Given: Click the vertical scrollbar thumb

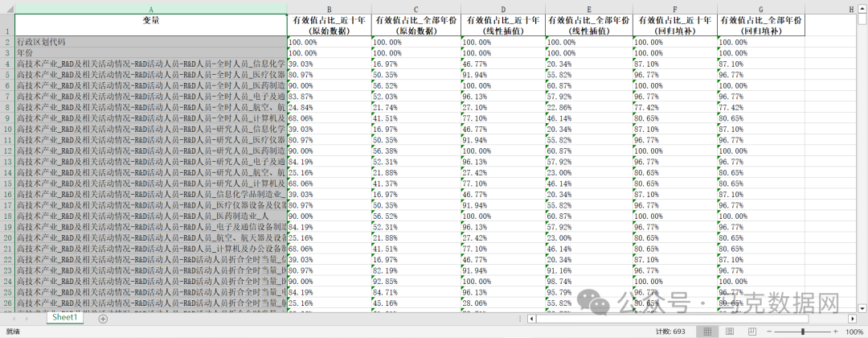Looking at the screenshot, I should (x=862, y=19).
